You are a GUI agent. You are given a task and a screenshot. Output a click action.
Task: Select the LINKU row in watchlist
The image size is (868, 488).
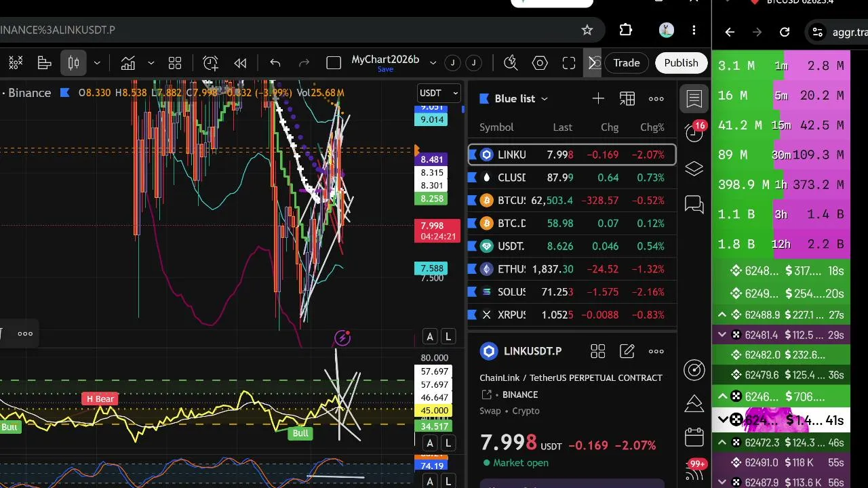pos(572,155)
